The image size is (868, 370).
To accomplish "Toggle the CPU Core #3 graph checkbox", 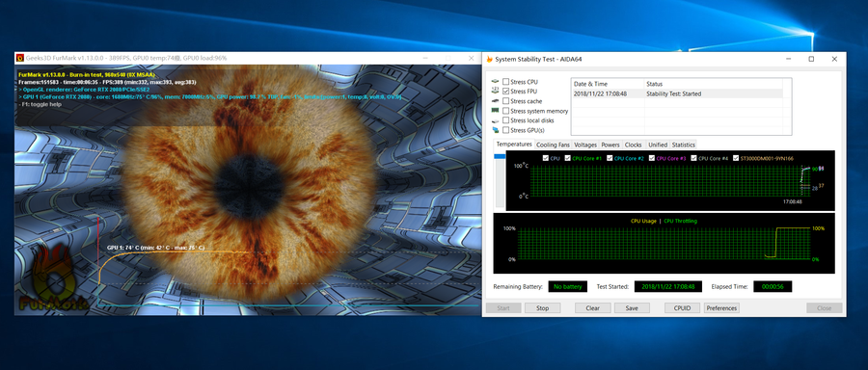I will (x=651, y=158).
